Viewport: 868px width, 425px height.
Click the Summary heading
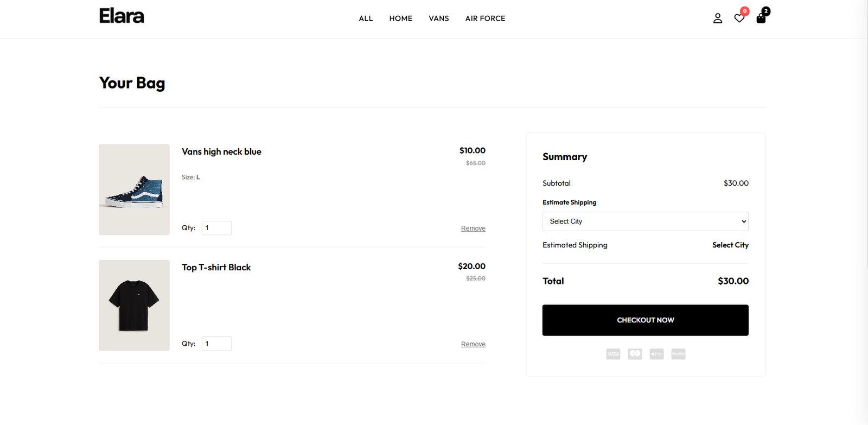click(565, 157)
